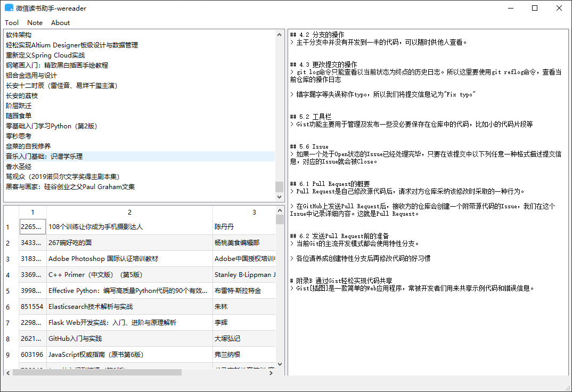Image resolution: width=572 pixels, height=392 pixels.
Task: Select book 软件架构 in list
Action: click(x=140, y=35)
